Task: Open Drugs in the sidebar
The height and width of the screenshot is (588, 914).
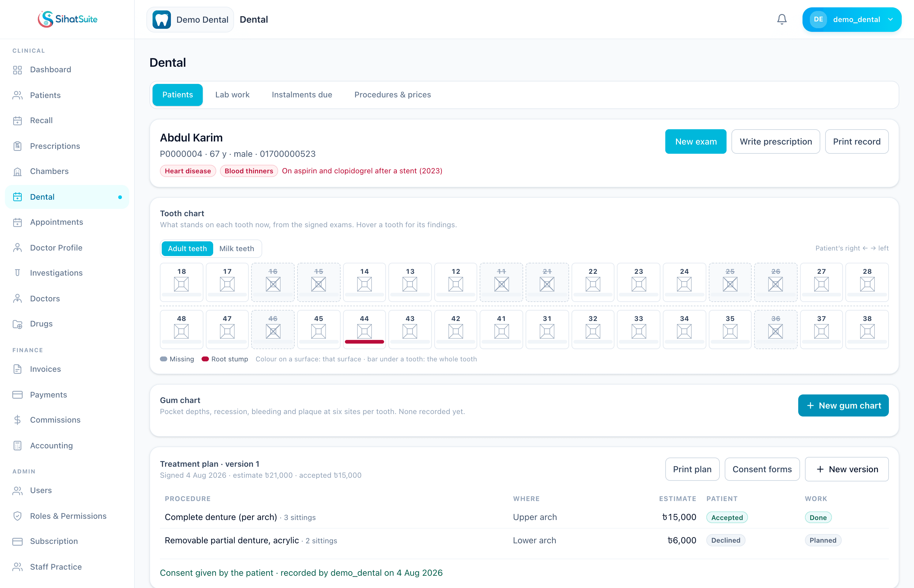Action: 67,323
